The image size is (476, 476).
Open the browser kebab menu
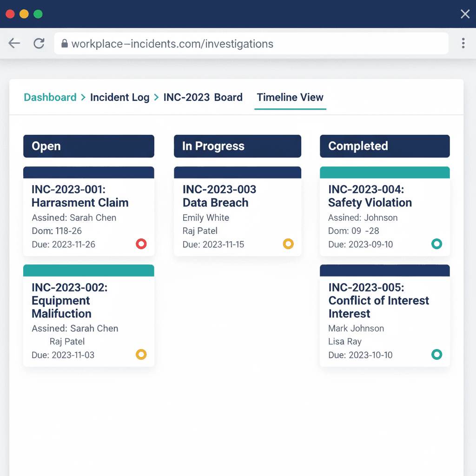click(x=463, y=43)
